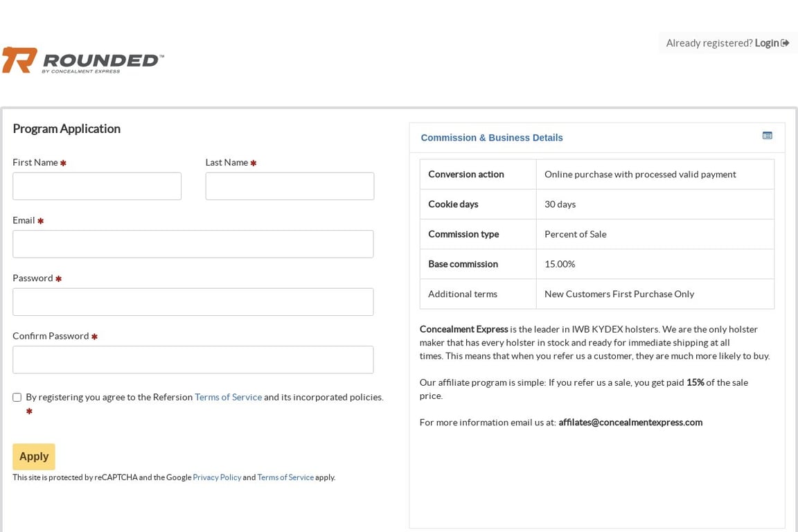798x532 pixels.
Task: Check the Refersion terms agreement box
Action: pos(17,397)
